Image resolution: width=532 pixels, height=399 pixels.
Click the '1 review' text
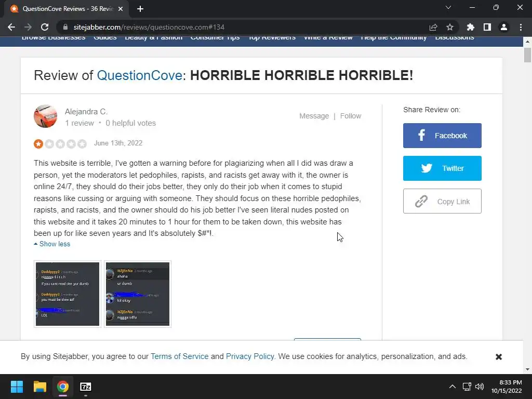(79, 123)
